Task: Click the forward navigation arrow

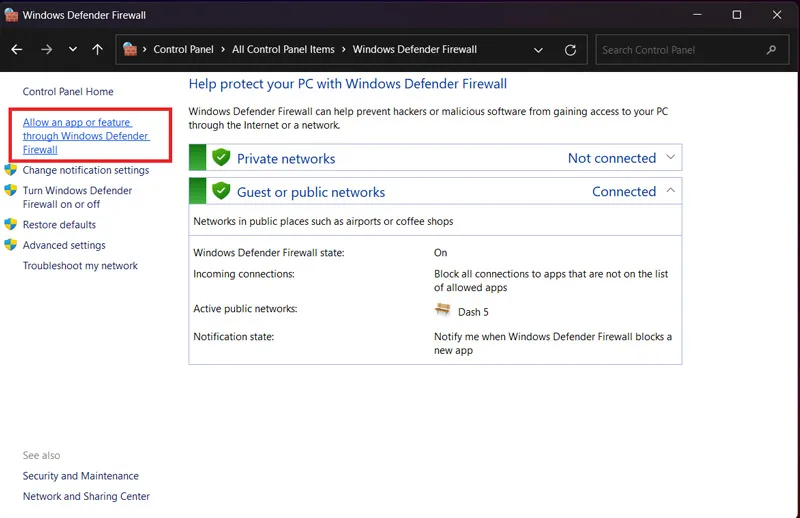Action: pos(46,50)
